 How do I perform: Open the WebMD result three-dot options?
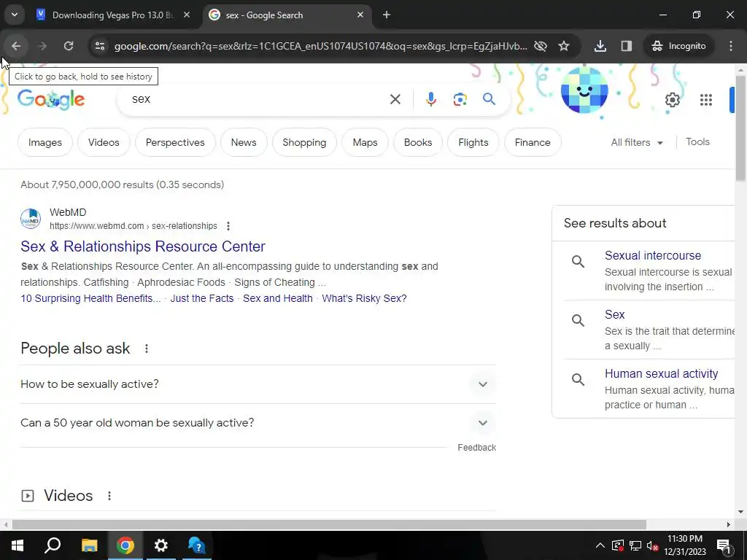point(228,226)
